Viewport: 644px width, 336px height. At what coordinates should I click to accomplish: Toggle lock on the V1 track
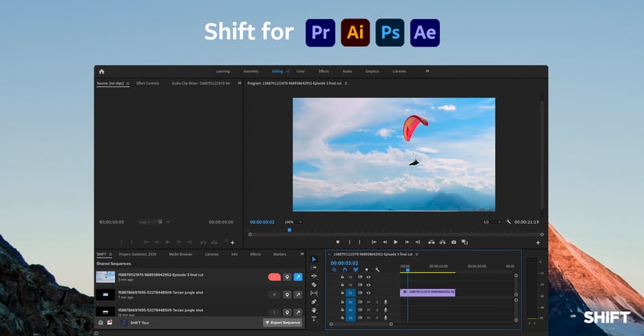click(342, 293)
